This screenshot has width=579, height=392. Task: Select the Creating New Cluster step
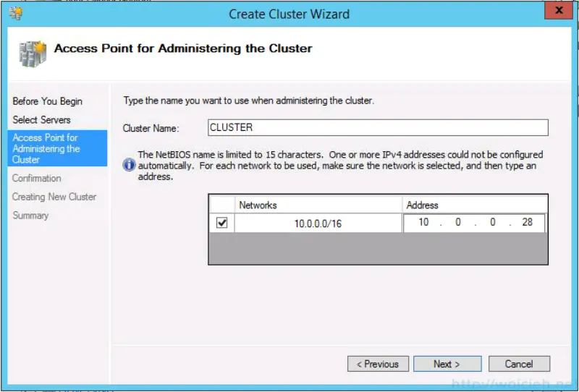54,197
